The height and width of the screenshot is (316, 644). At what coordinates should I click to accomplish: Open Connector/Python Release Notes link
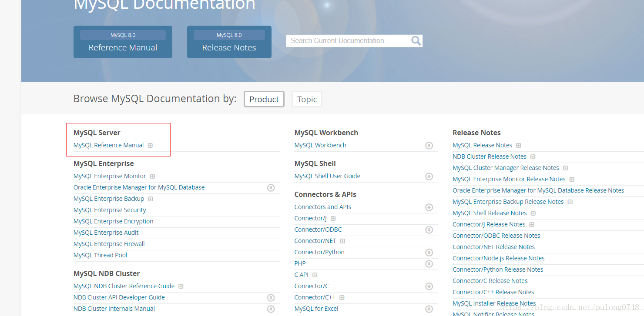498,269
